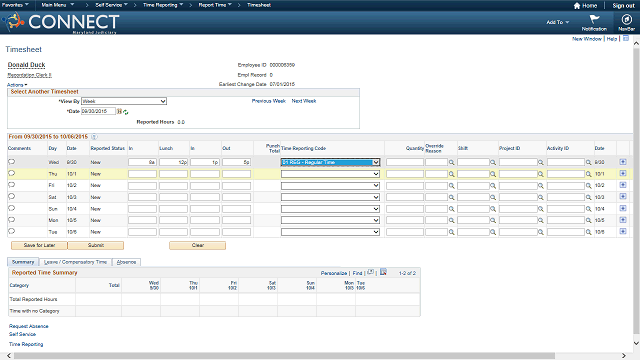
Task: Open the View By Week dropdown
Action: 124,101
